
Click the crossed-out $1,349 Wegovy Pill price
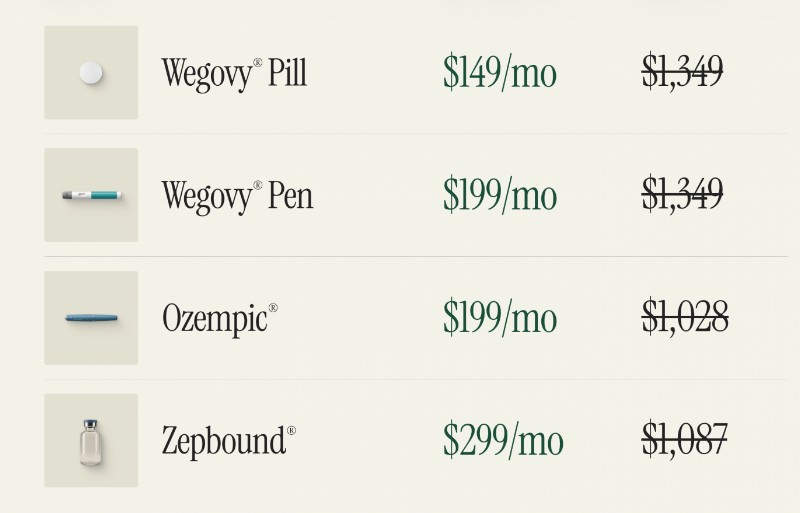tap(682, 71)
